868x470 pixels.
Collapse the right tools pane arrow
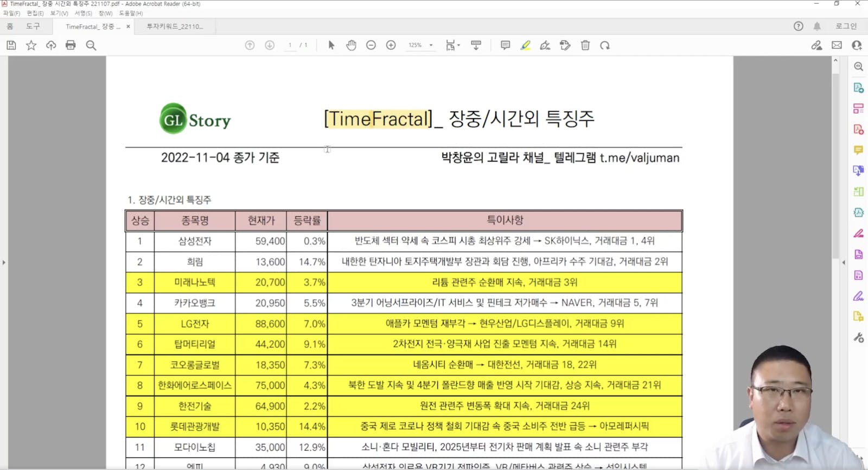[x=844, y=262]
